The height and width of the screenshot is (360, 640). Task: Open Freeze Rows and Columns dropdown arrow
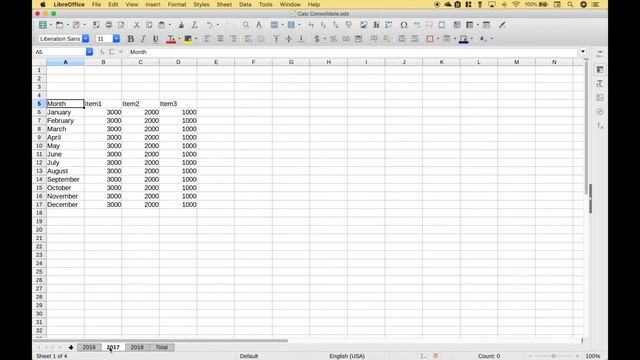478,25
